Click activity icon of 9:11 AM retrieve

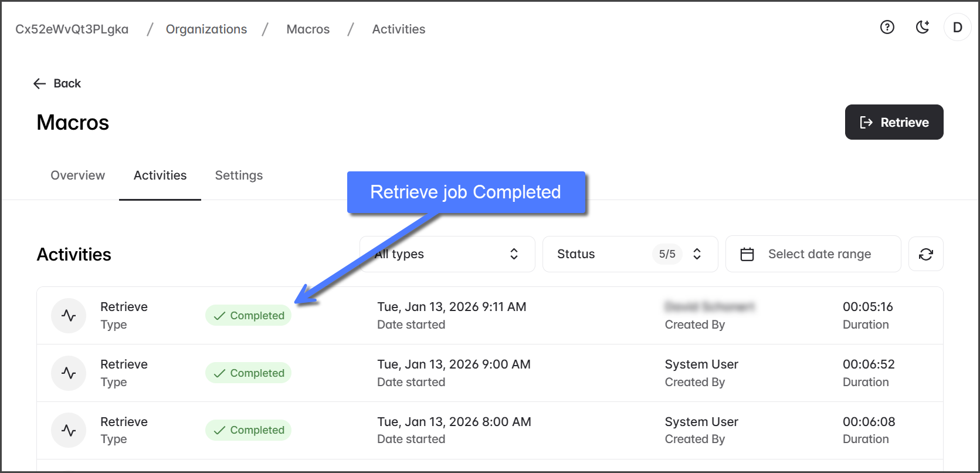pyautogui.click(x=69, y=316)
